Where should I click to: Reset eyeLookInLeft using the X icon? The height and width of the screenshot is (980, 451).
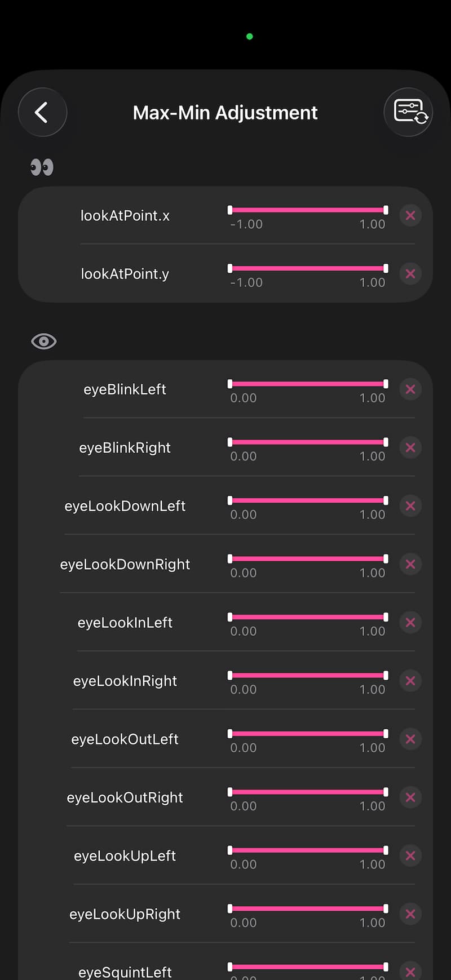(x=410, y=623)
